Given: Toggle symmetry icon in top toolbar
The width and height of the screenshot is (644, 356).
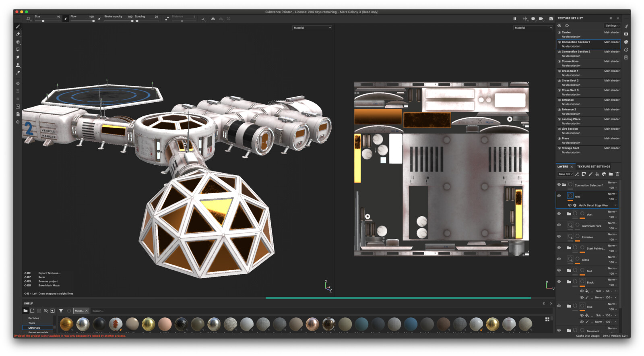Looking at the screenshot, I should 213,19.
